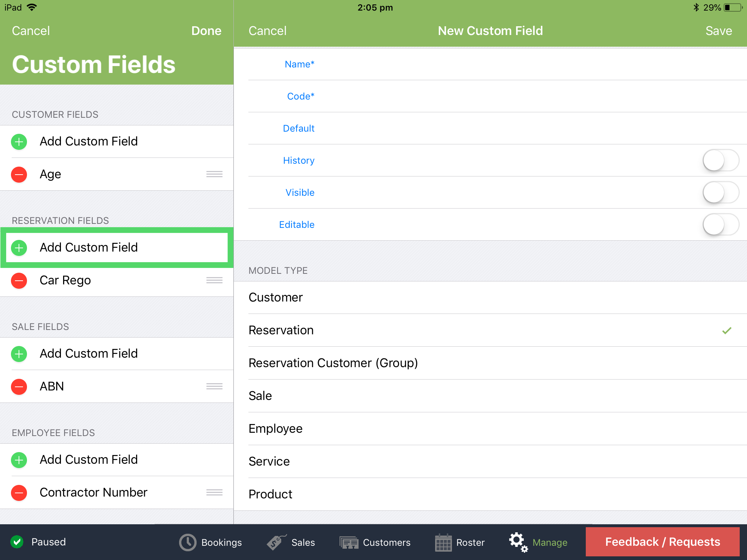Select Sale as the model type
This screenshot has height=560, width=747.
(260, 396)
